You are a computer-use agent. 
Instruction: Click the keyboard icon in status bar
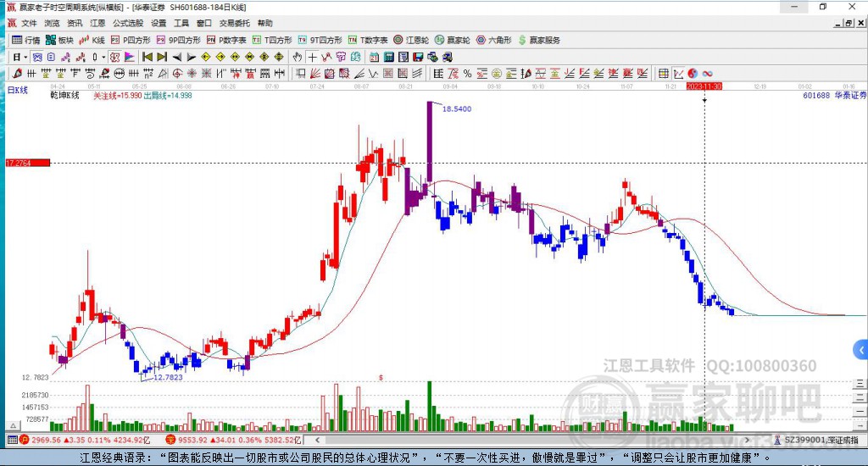click(x=12, y=440)
